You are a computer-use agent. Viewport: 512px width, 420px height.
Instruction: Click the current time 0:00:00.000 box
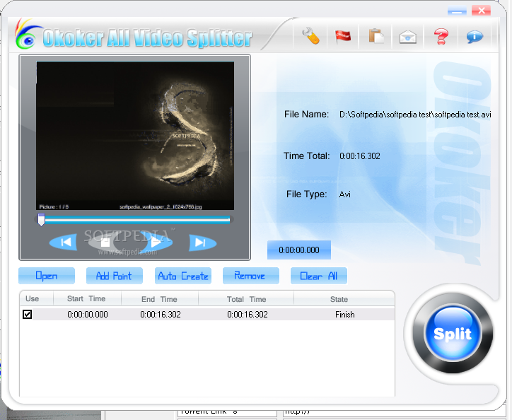pos(299,250)
